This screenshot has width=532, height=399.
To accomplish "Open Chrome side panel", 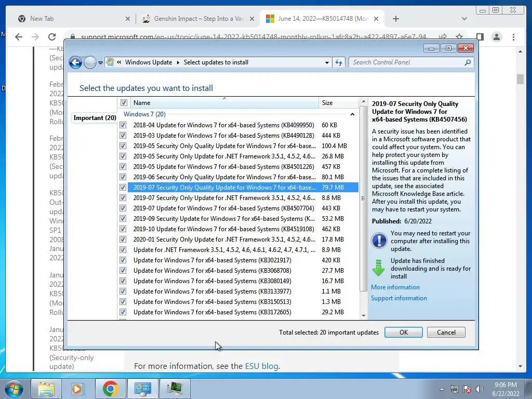I will (480, 37).
